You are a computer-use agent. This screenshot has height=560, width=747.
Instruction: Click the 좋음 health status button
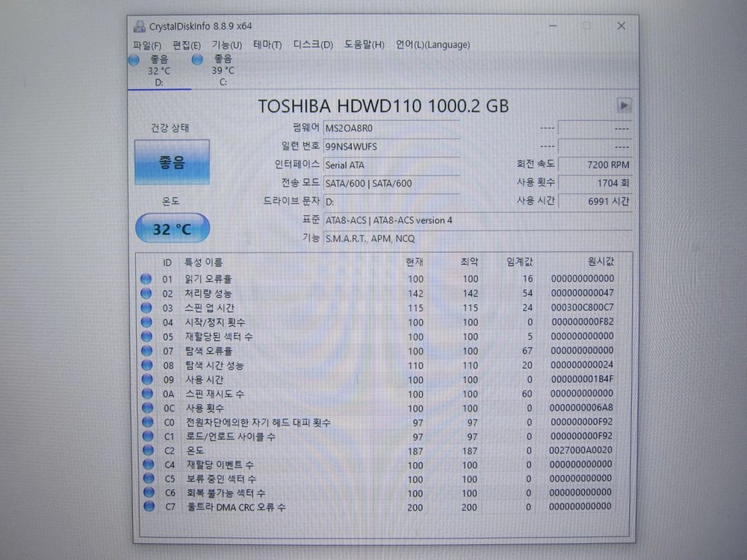click(172, 162)
